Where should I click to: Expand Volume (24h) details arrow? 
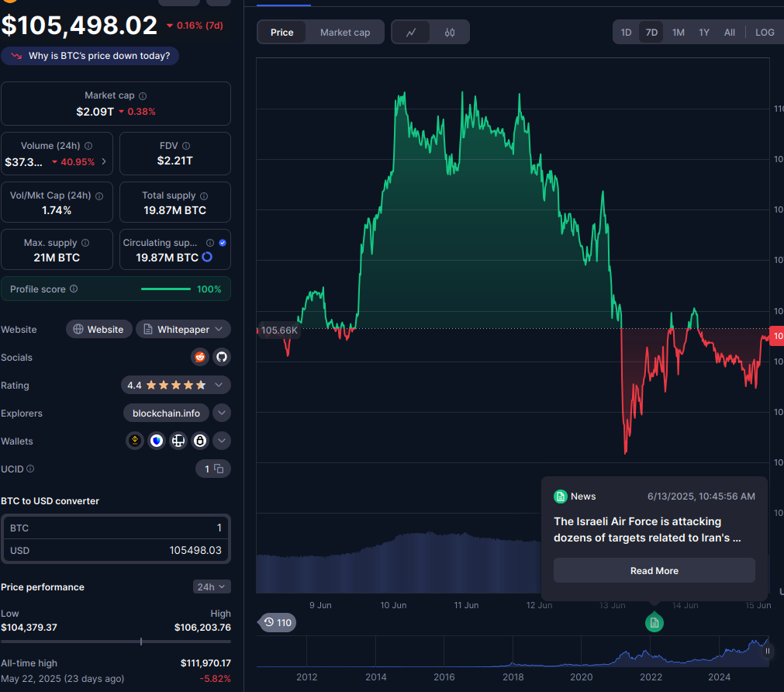click(104, 161)
